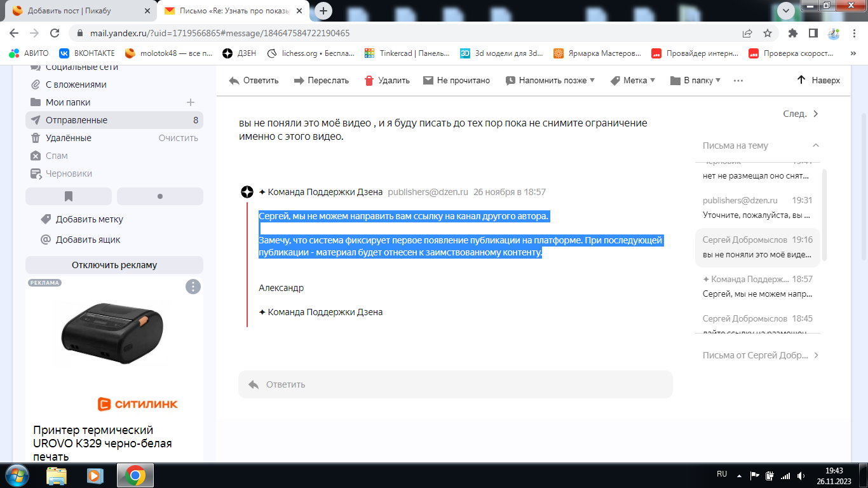Click the Ситилинк logo in ad
This screenshot has height=488, width=868.
click(x=137, y=404)
